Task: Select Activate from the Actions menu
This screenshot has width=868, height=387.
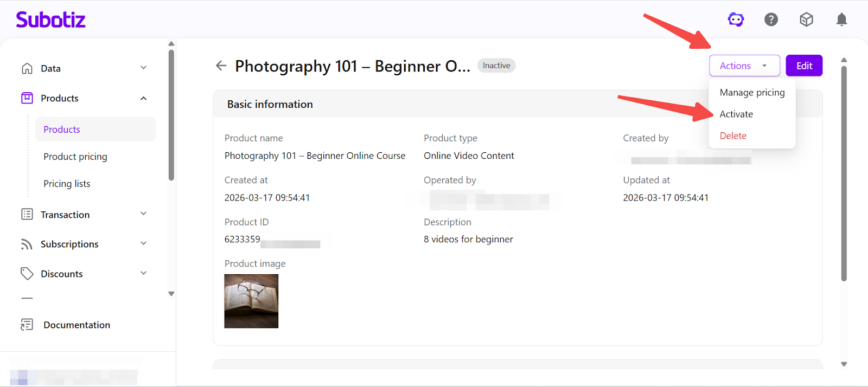Action: (736, 114)
